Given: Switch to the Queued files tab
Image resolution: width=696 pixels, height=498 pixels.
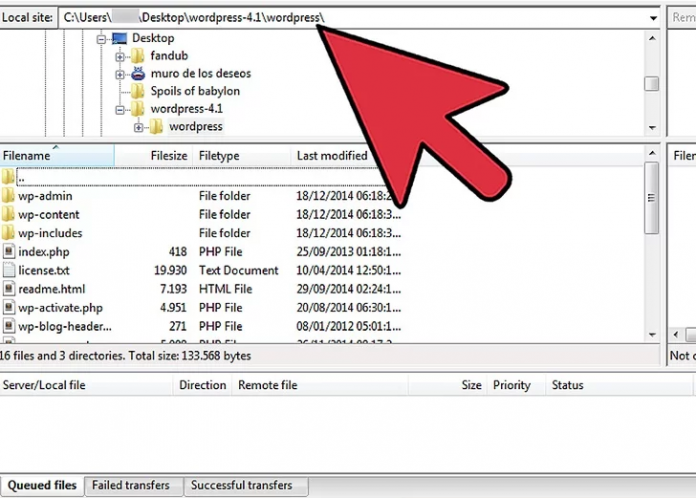Looking at the screenshot, I should (40, 486).
